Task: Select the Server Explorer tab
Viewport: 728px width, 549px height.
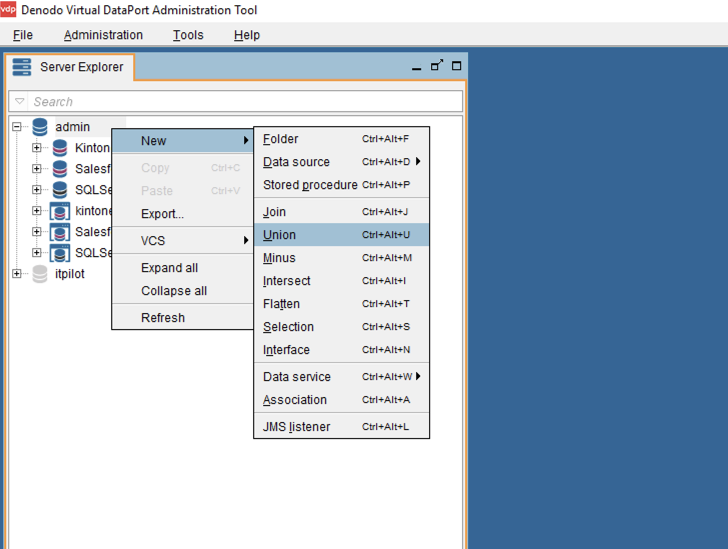Action: 70,67
